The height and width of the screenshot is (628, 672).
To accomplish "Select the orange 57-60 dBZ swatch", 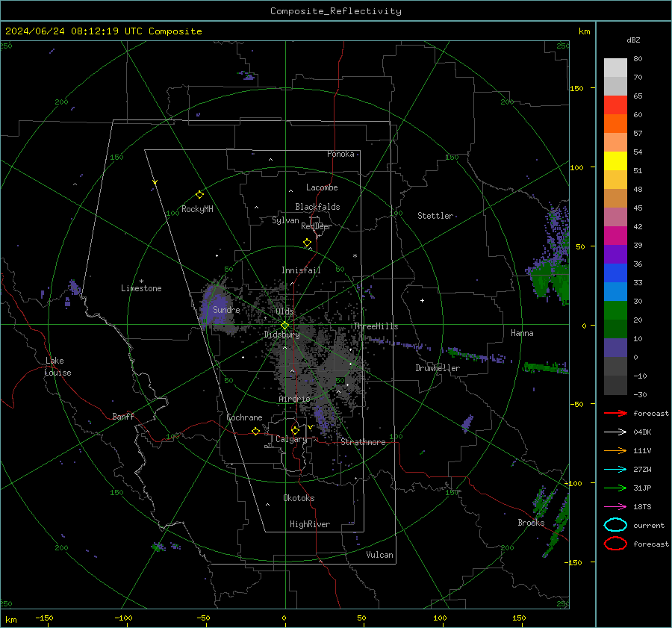I will 615,124.
